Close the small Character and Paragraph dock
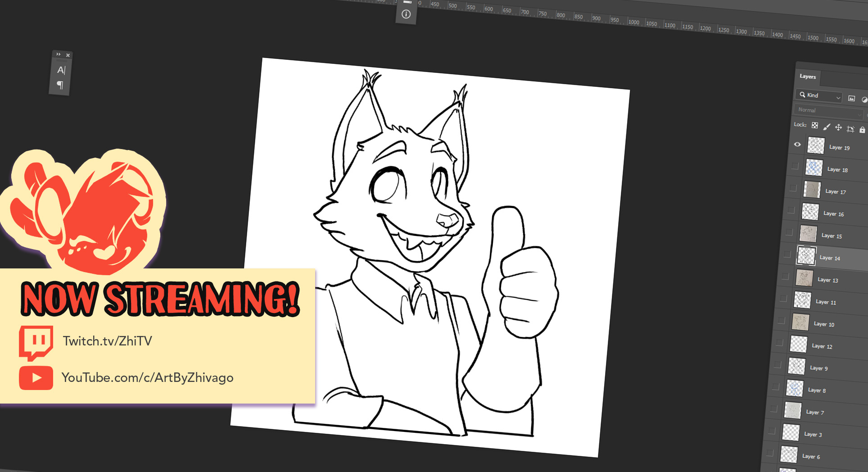Image resolution: width=868 pixels, height=472 pixels. (x=68, y=55)
